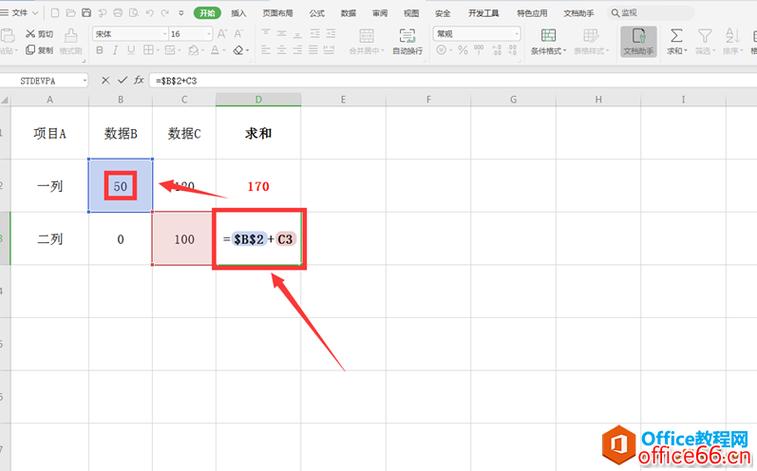Click the print icon in quick access bar
Image resolution: width=757 pixels, height=471 pixels.
pos(118,13)
